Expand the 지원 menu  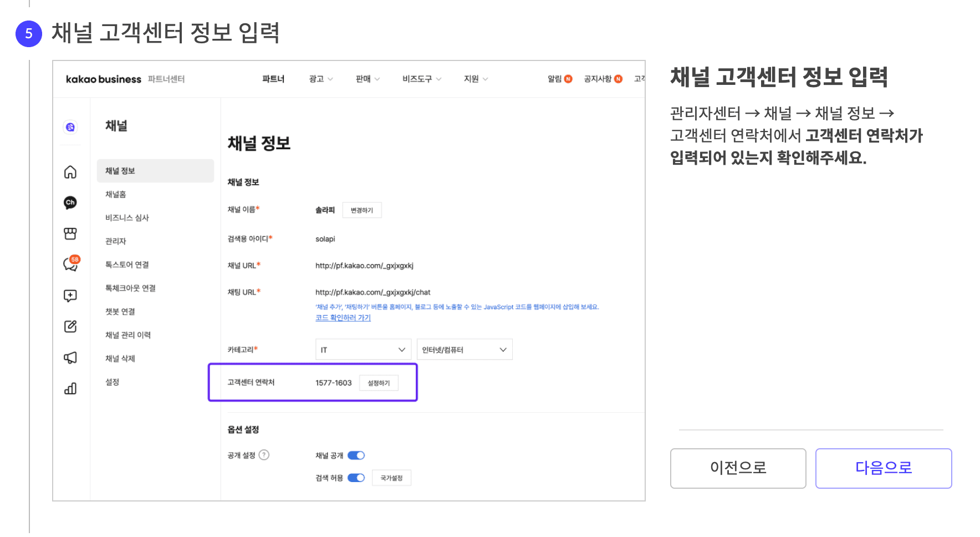[476, 79]
